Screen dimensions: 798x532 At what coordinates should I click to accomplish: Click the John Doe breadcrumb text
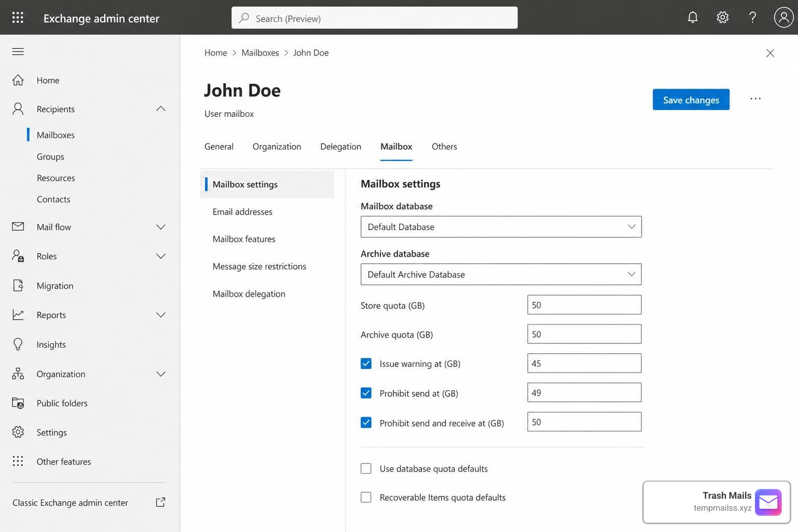pos(311,52)
